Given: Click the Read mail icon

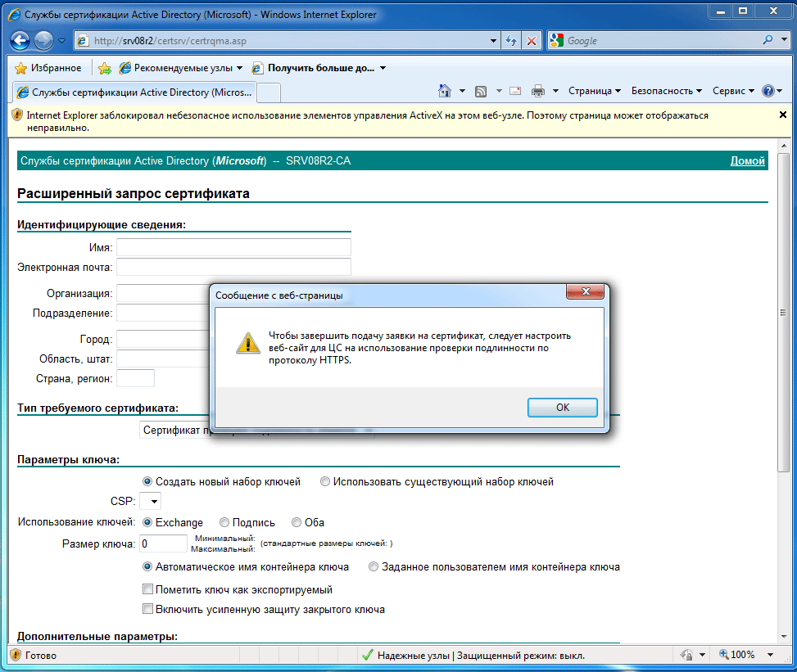Looking at the screenshot, I should [x=515, y=91].
